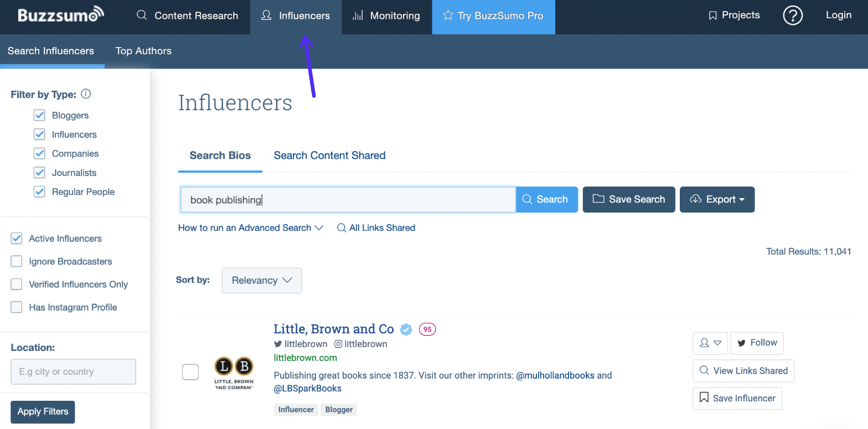Open the @mulhollandbooks mention
Image resolution: width=868 pixels, height=429 pixels.
tap(555, 375)
